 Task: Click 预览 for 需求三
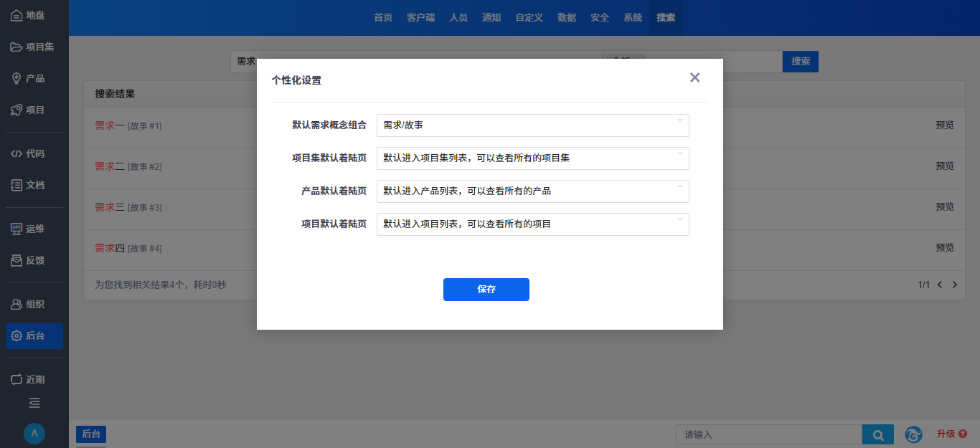945,206
